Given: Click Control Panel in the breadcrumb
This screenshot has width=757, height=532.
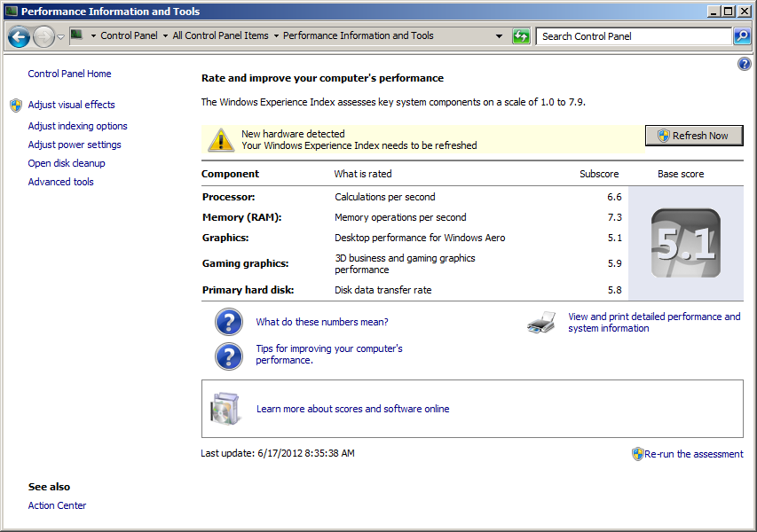Looking at the screenshot, I should pos(129,35).
